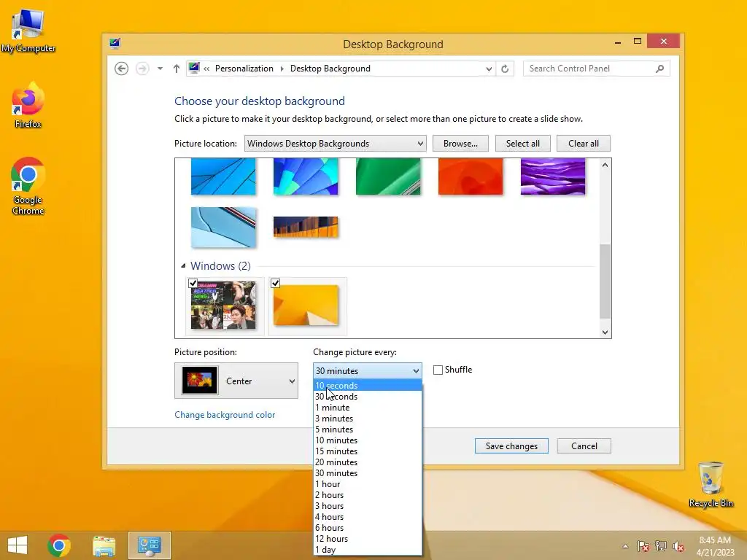Image resolution: width=747 pixels, height=560 pixels.
Task: Pick 10 minutes interval option
Action: click(368, 440)
